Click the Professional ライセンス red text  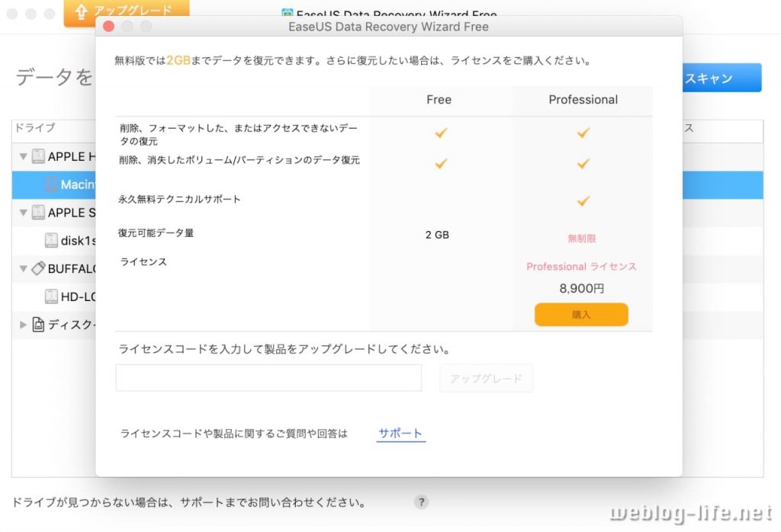pos(581,267)
